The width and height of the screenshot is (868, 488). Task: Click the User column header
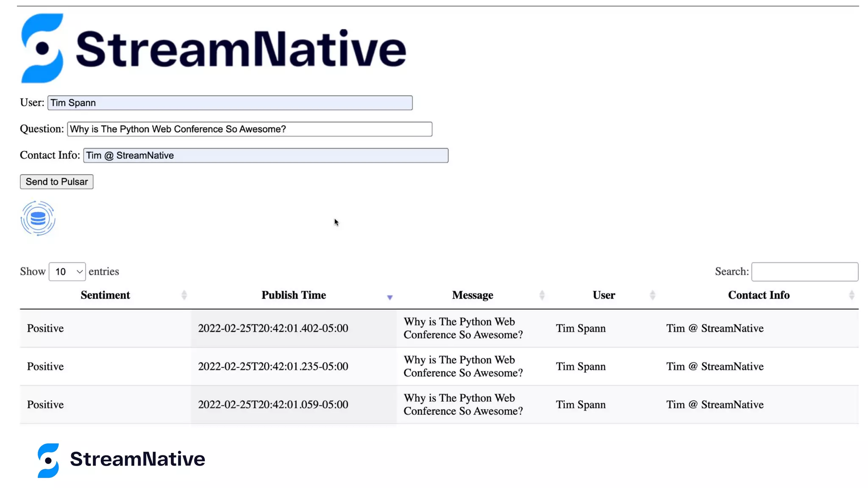(x=604, y=295)
